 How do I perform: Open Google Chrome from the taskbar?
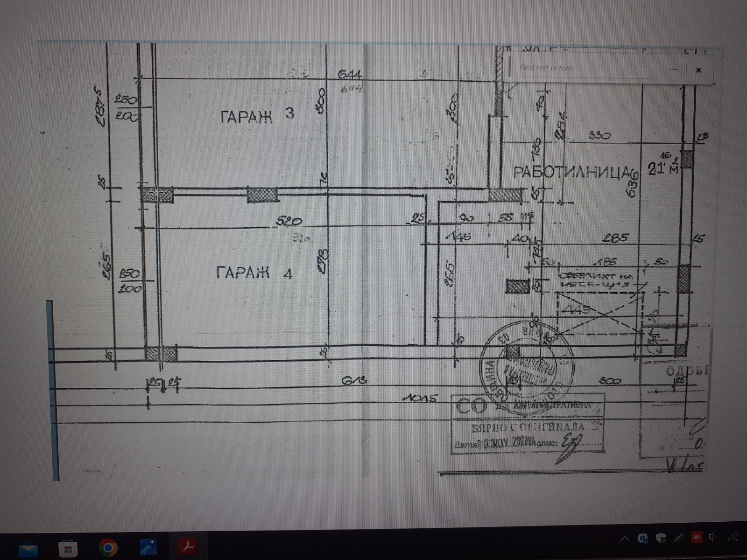[108, 547]
